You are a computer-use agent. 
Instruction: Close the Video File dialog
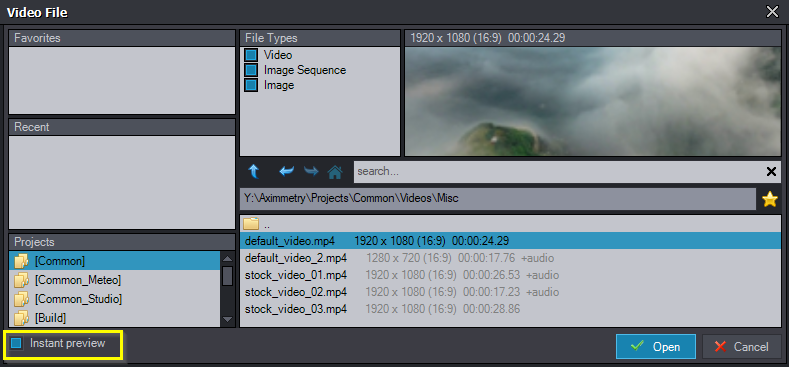(772, 12)
